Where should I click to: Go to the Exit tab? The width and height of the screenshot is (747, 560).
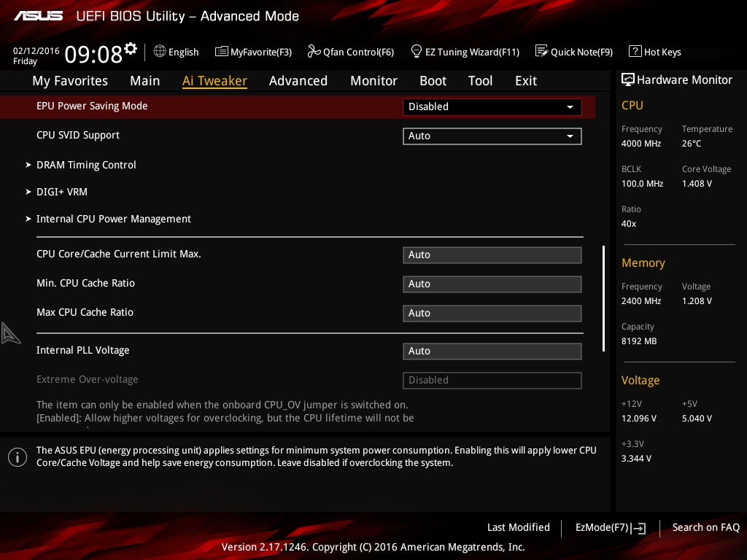(x=526, y=81)
